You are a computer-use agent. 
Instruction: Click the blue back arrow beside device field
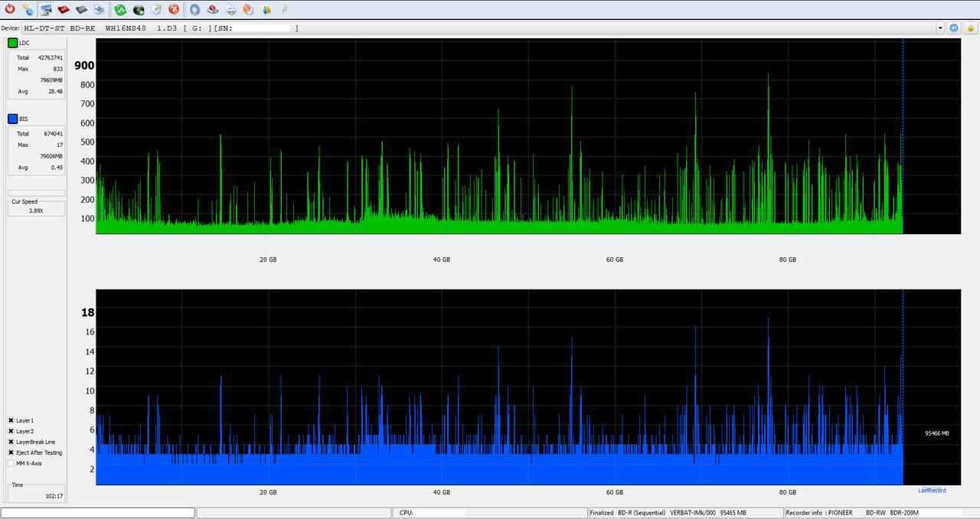[954, 28]
